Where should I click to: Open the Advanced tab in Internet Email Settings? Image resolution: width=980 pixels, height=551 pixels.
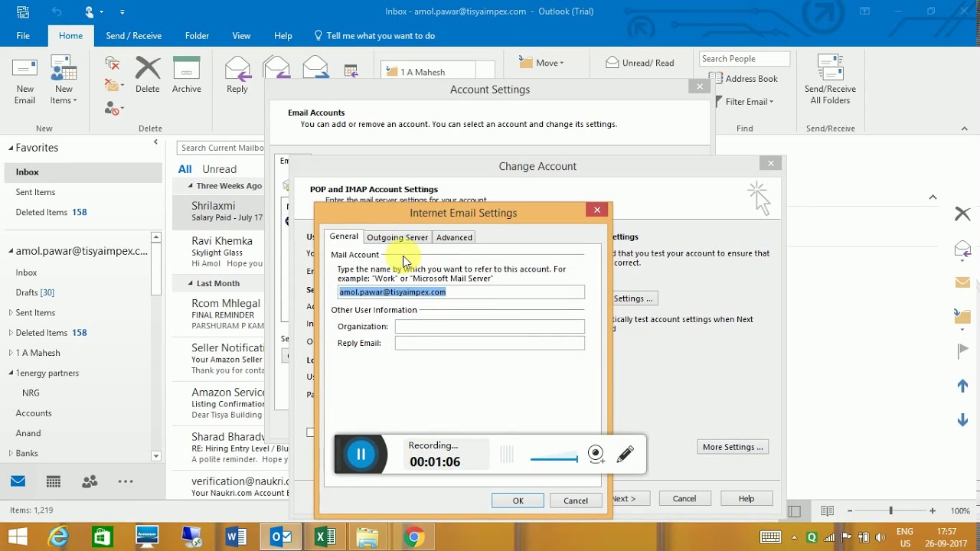[454, 237]
